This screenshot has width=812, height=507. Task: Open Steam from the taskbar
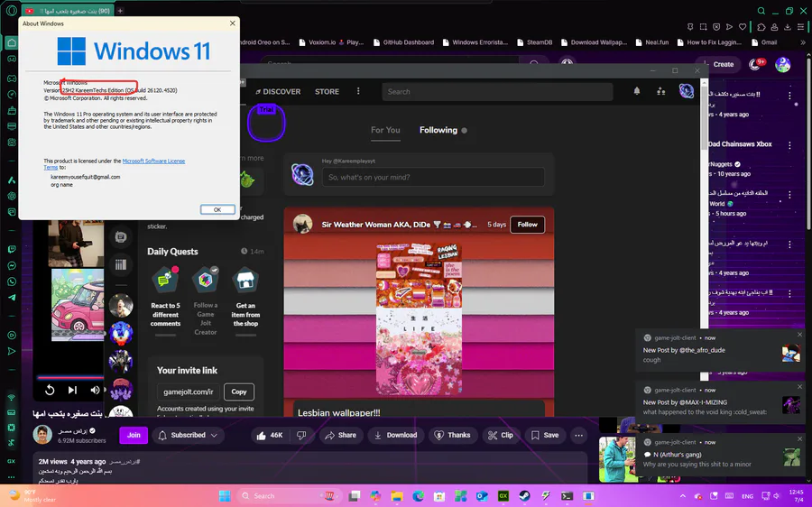coord(524,495)
